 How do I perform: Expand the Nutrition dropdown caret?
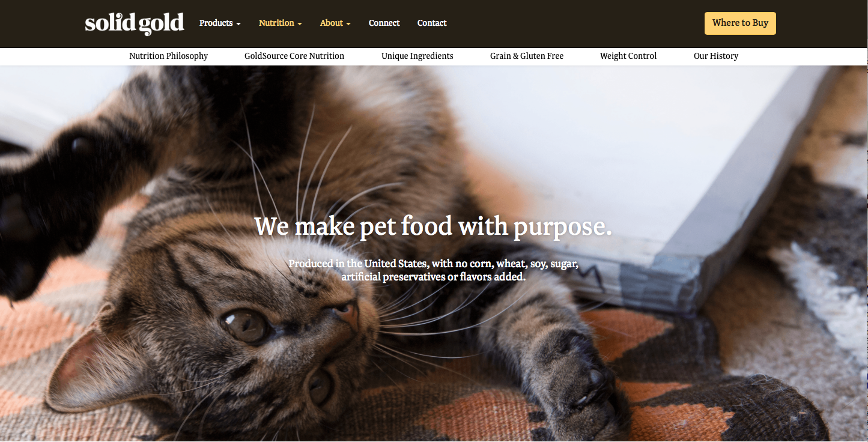(x=300, y=24)
